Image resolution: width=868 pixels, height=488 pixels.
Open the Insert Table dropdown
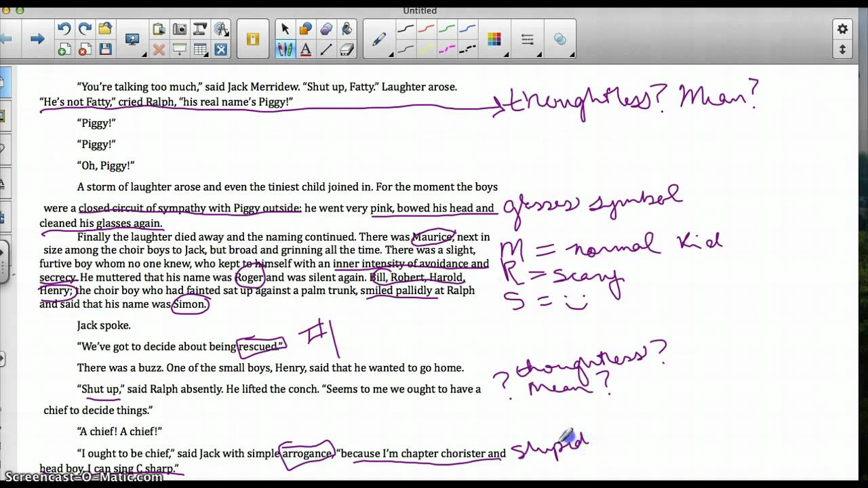[x=200, y=49]
